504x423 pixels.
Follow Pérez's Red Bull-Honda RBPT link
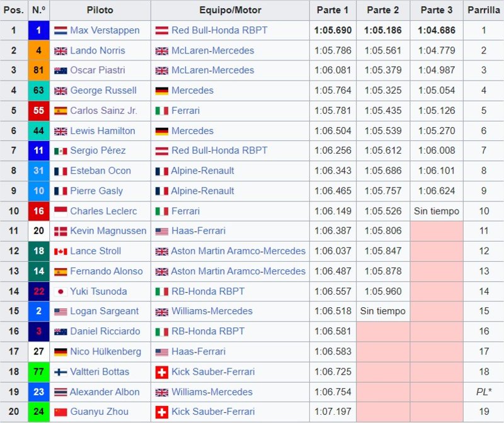click(219, 150)
